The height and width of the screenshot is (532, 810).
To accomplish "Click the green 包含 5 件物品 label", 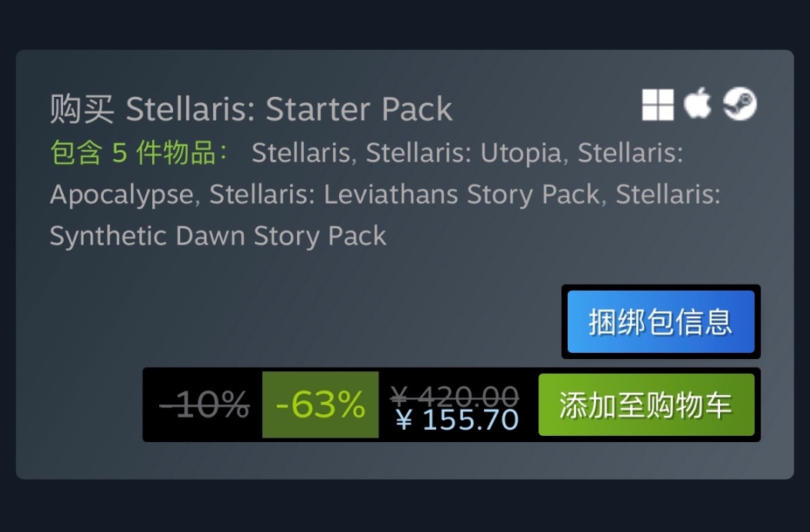I will pyautogui.click(x=139, y=153).
